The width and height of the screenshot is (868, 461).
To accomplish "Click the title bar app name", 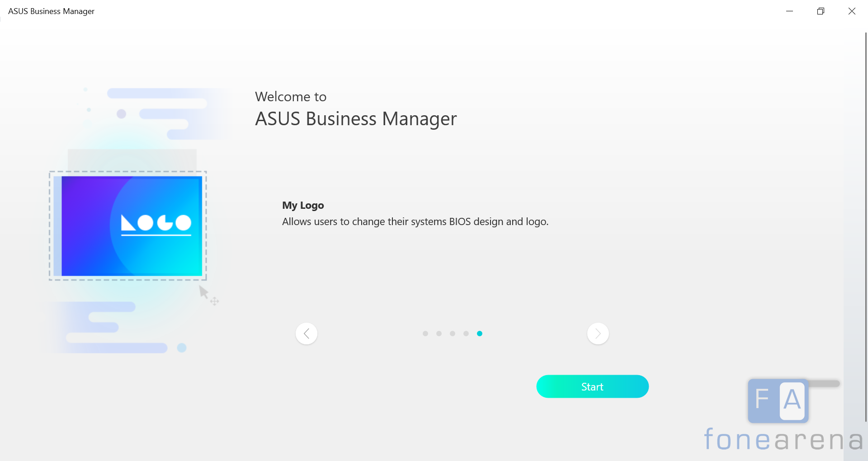I will tap(51, 11).
